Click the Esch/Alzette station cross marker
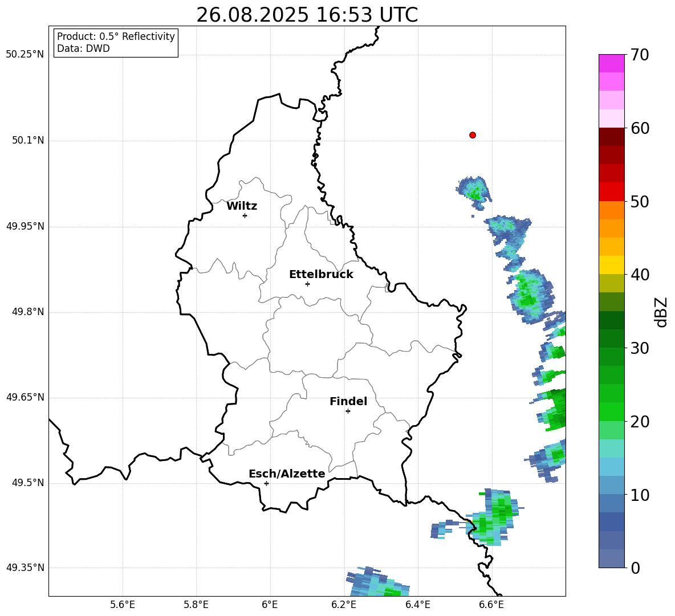Screen dimensions: 675x616 coord(266,483)
